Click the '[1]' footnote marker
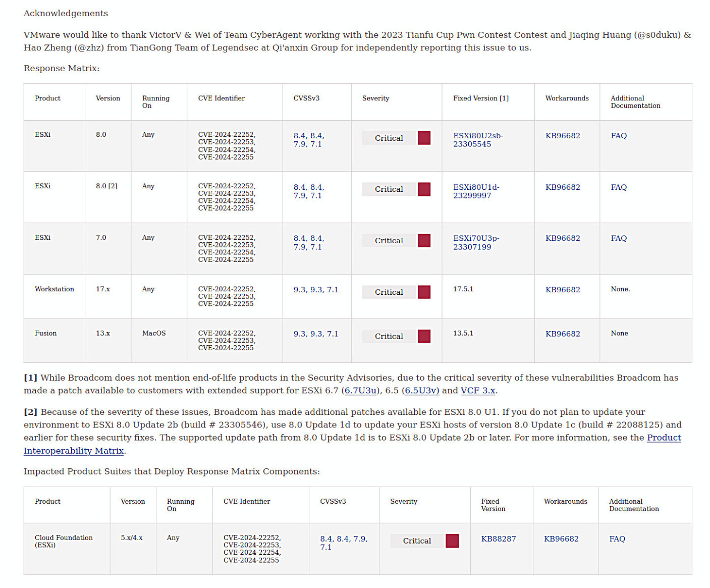Image resolution: width=710 pixels, height=588 pixels. (30, 378)
